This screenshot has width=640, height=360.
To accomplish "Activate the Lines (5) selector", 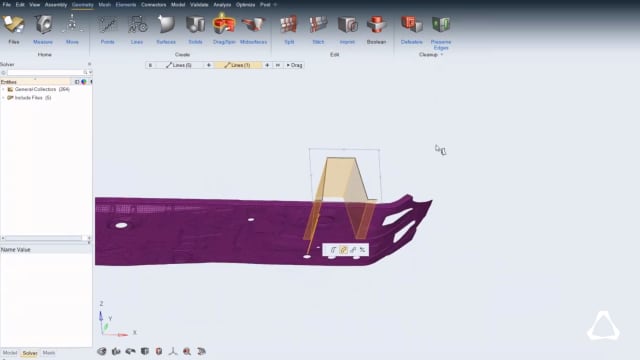I will coord(180,65).
